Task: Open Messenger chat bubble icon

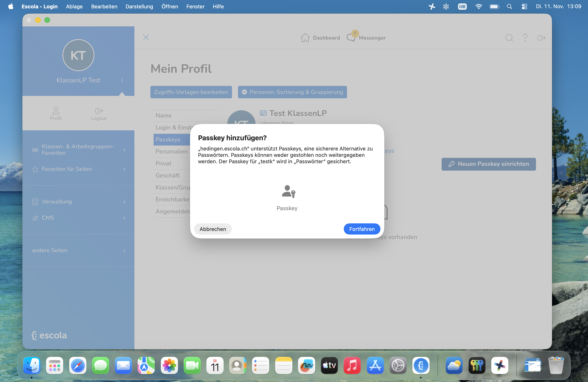Action: (x=351, y=38)
